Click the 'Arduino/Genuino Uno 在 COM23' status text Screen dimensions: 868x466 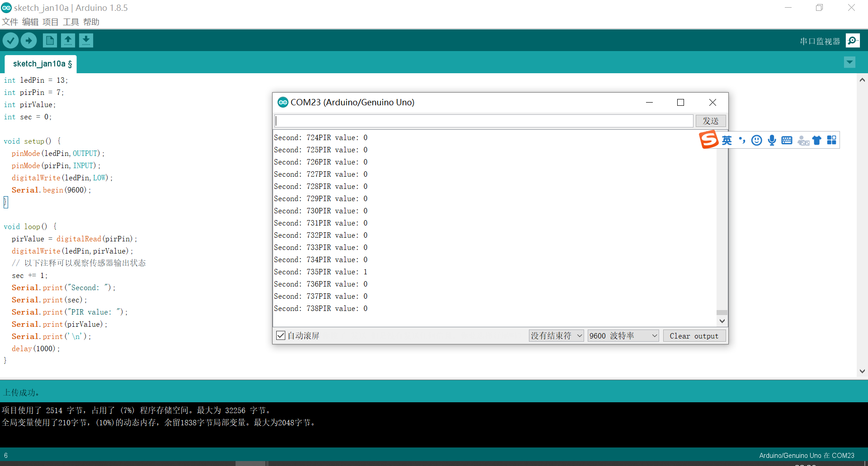click(807, 455)
